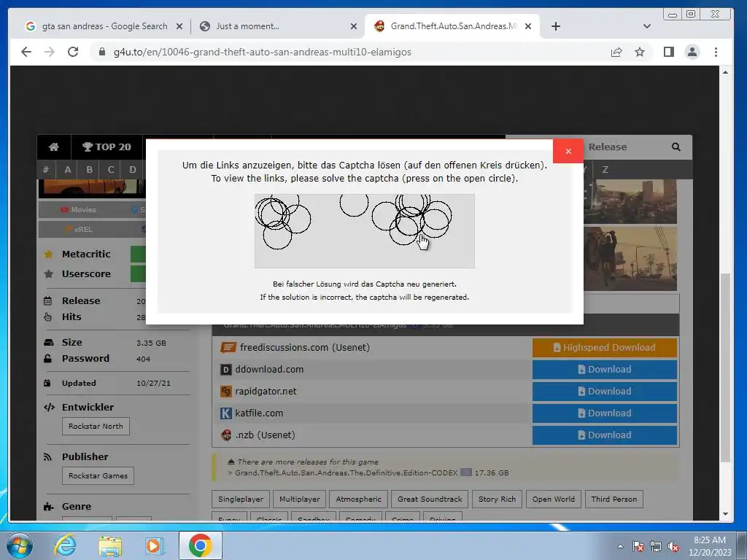747x560 pixels.
Task: Open Windows Media Player in taskbar
Action: coord(154,545)
